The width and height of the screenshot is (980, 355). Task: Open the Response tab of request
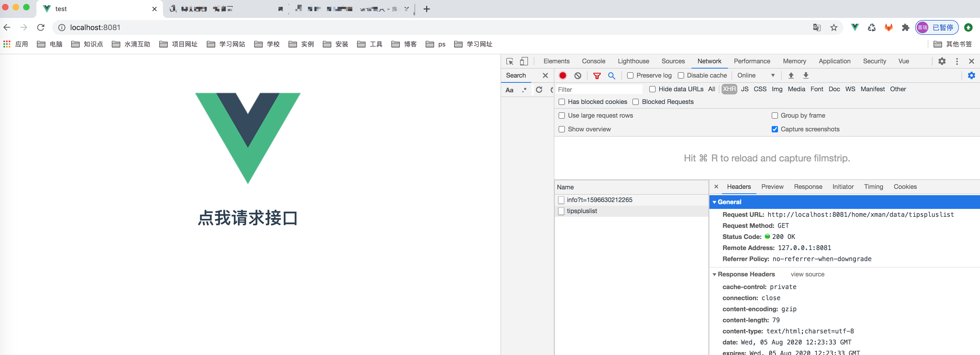pos(808,187)
